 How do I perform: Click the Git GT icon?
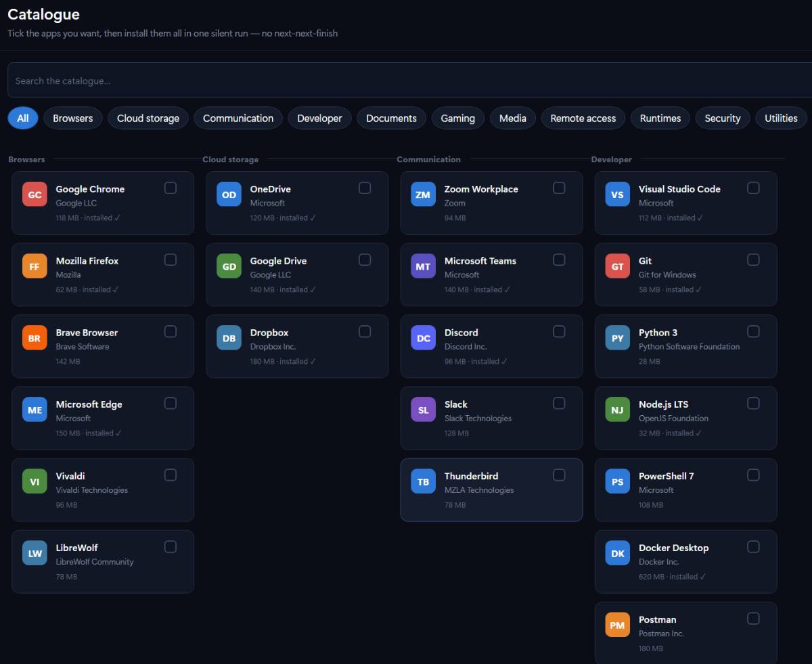pyautogui.click(x=617, y=266)
